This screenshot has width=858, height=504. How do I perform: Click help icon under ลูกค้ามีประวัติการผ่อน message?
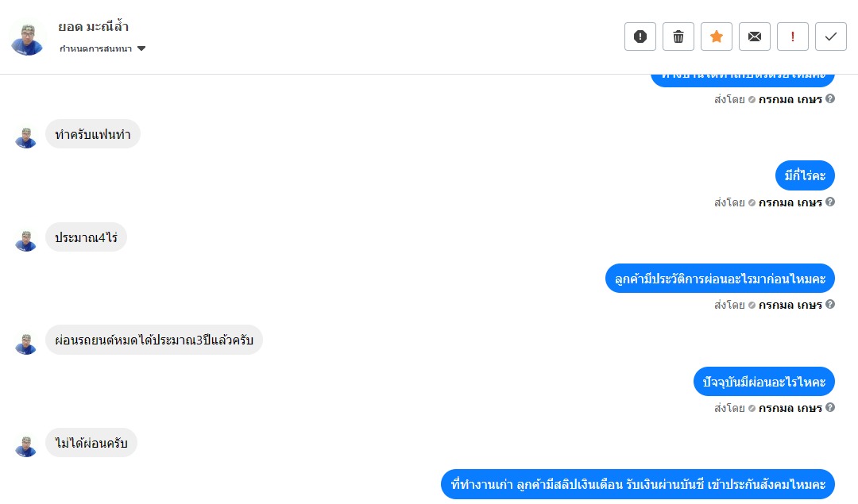[x=830, y=304]
